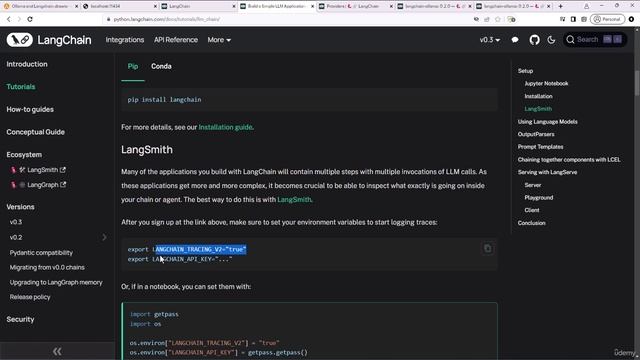This screenshot has width=640, height=360.
Task: Open v0.3 in sidebar Versions
Action: tap(16, 222)
